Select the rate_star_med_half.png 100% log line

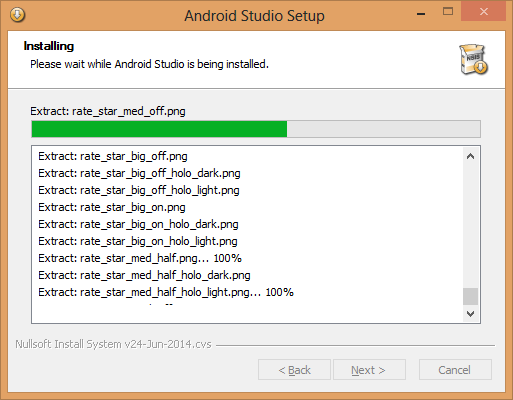(x=140, y=258)
